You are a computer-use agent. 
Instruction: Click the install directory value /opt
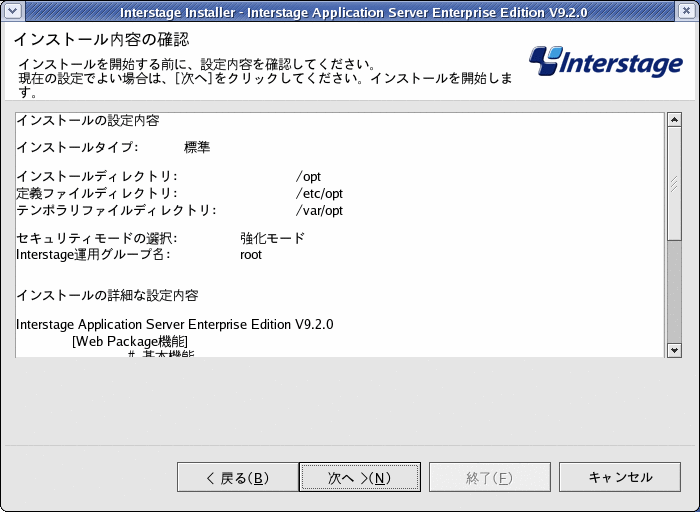[308, 177]
